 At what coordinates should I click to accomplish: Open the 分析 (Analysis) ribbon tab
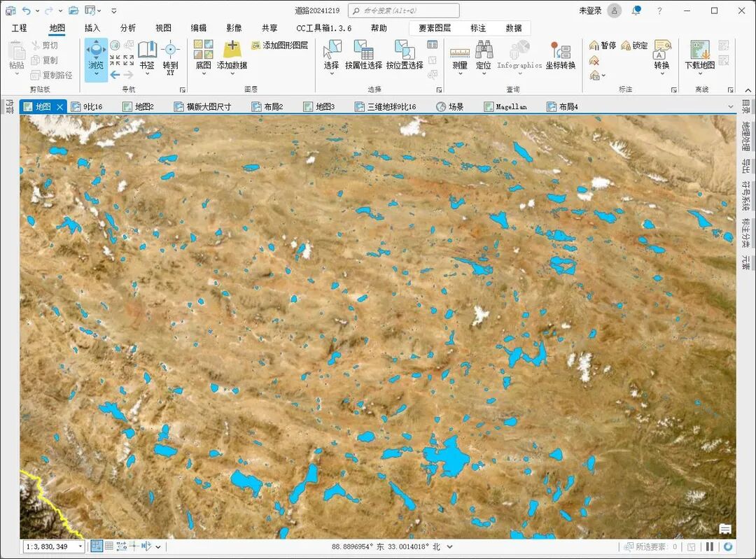click(128, 28)
